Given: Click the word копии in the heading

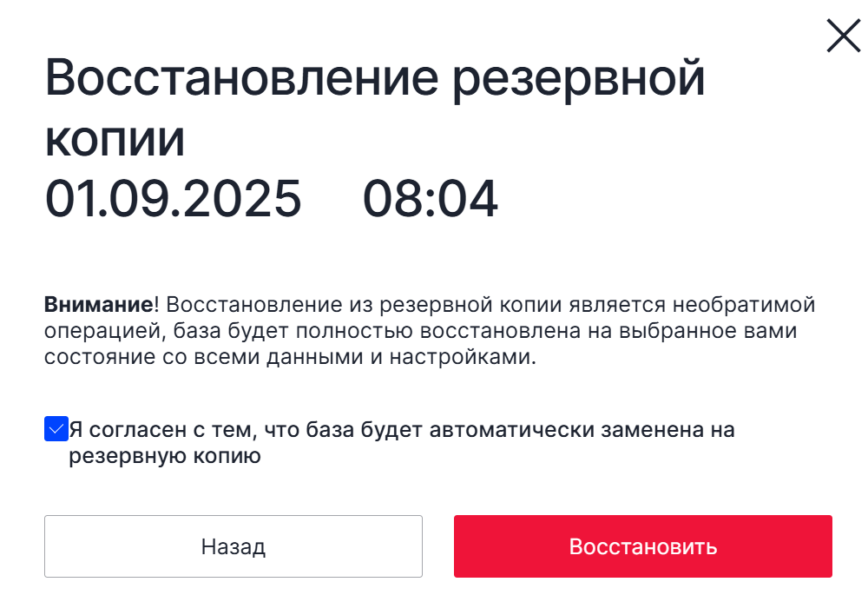Looking at the screenshot, I should (115, 140).
